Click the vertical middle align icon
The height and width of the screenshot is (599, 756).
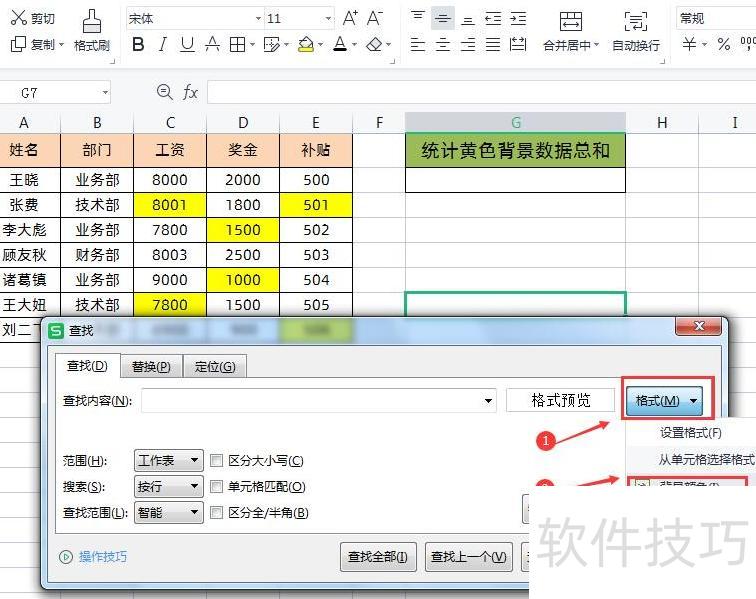point(443,18)
